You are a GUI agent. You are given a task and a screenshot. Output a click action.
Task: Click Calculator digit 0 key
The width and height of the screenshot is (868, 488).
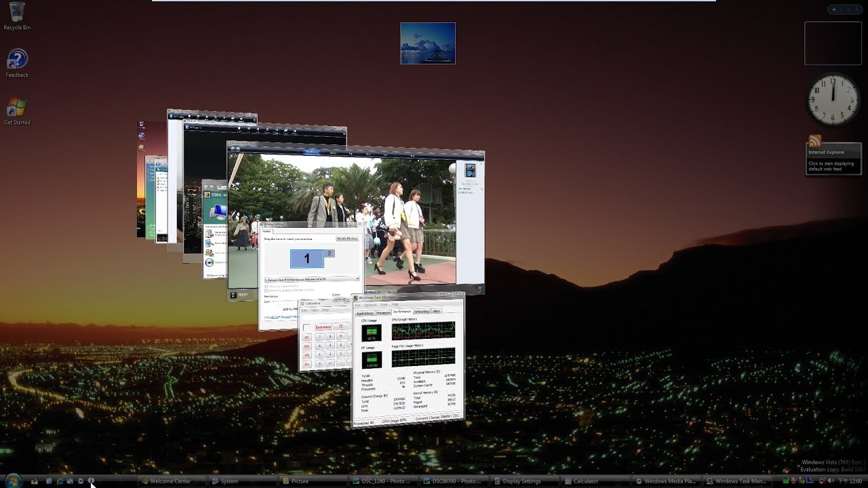[319, 363]
